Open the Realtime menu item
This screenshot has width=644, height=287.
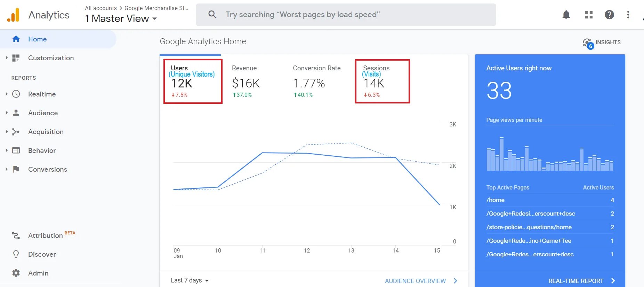tap(42, 94)
